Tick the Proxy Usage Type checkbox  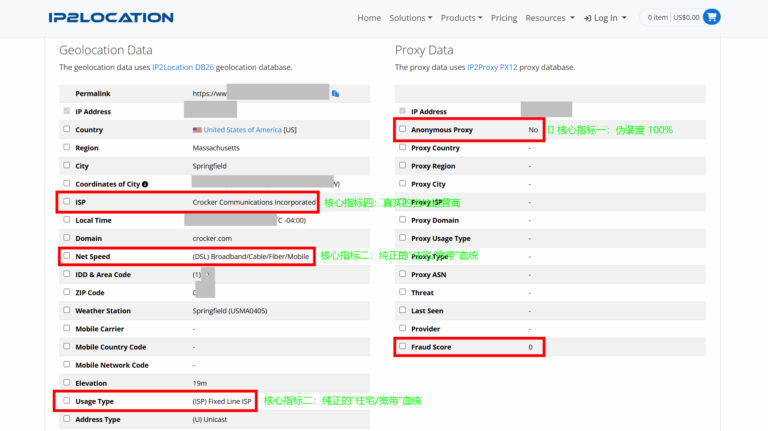403,238
